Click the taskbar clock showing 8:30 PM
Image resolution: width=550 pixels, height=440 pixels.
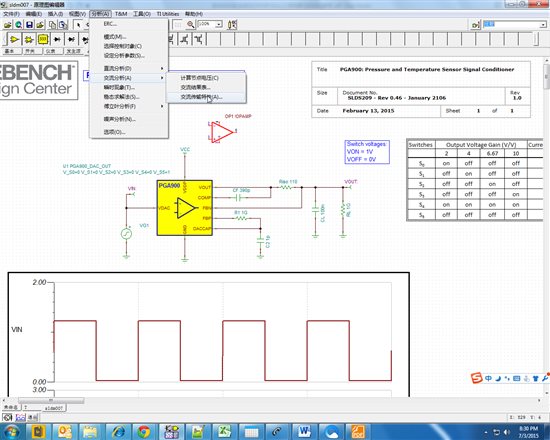(x=528, y=432)
